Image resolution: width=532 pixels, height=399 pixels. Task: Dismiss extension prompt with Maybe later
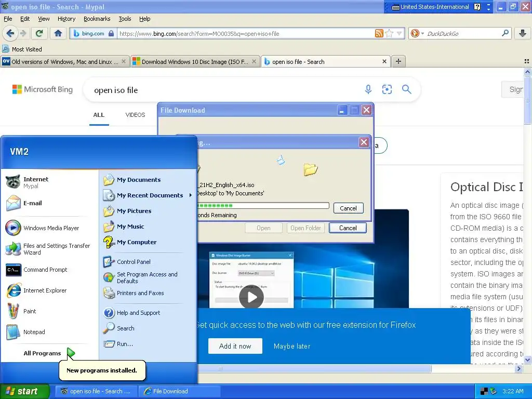click(x=292, y=346)
